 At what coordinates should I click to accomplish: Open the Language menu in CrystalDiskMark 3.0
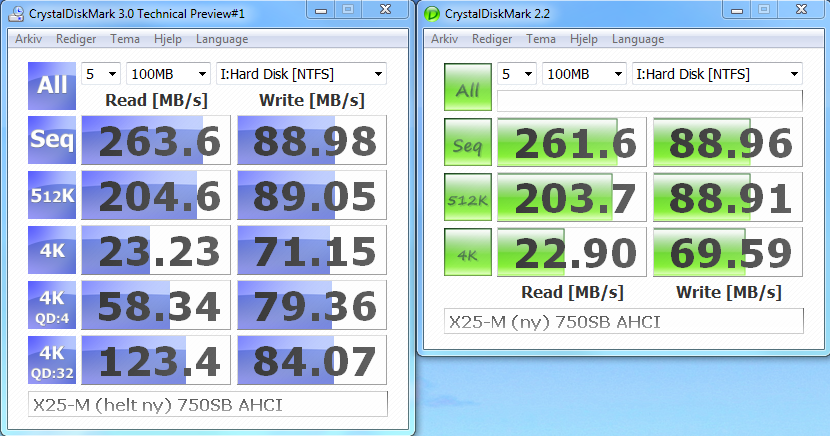tap(222, 39)
